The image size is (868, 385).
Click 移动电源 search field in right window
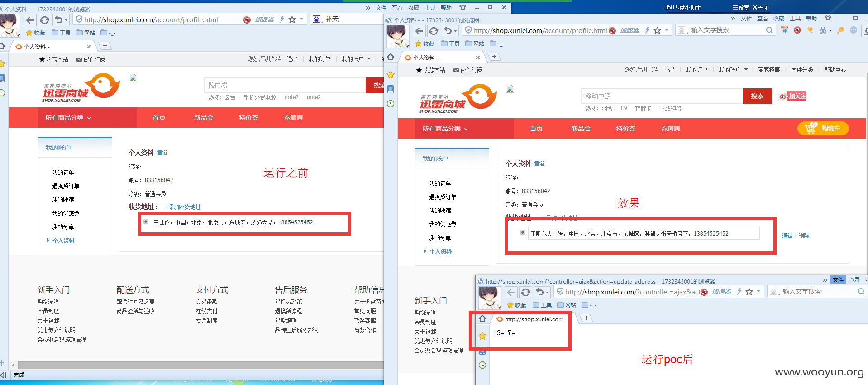click(x=662, y=96)
